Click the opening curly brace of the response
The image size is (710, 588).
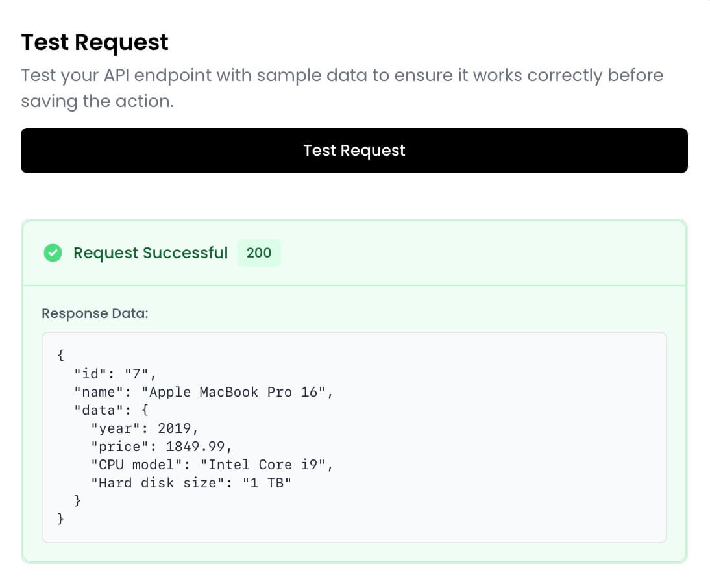(x=61, y=356)
